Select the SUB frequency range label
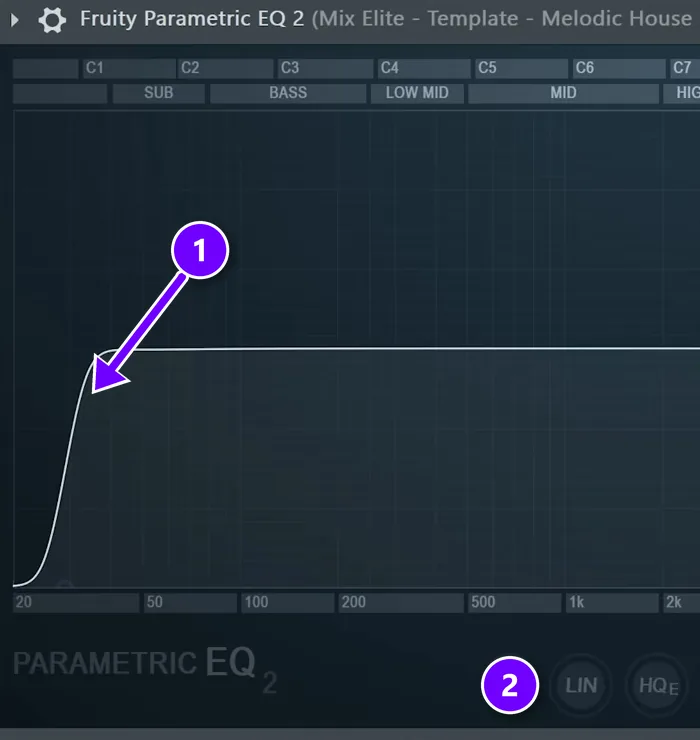Screen dimensions: 700x740 pos(159,93)
